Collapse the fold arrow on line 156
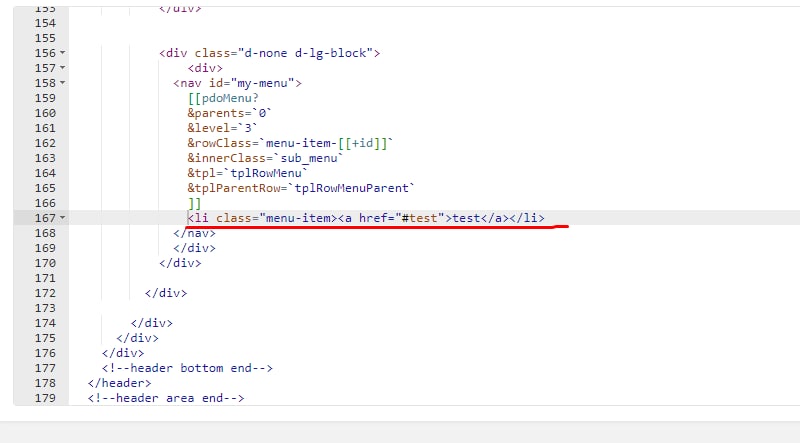The height and width of the screenshot is (443, 800). pos(63,53)
